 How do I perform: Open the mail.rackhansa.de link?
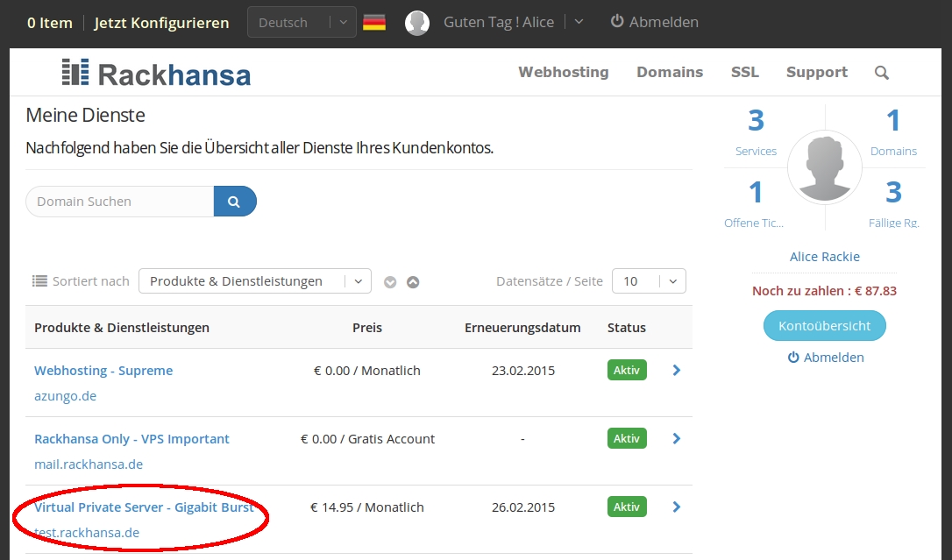click(89, 464)
